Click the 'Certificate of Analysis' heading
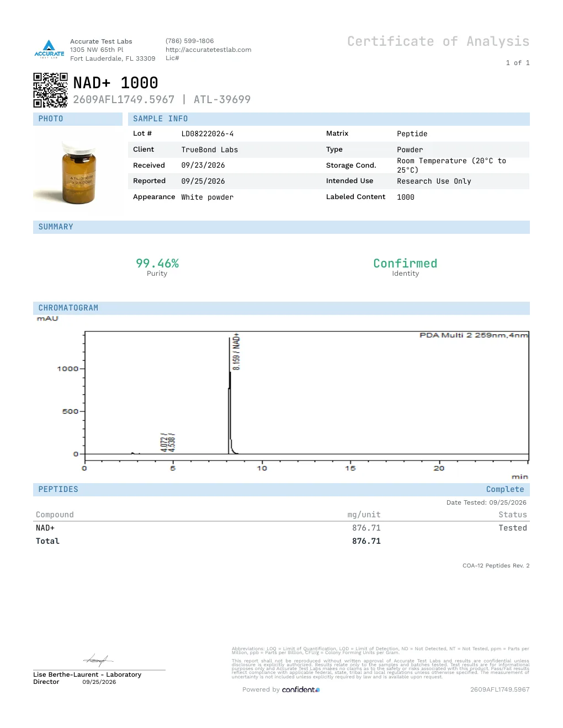The width and height of the screenshot is (563, 728). pyautogui.click(x=438, y=41)
